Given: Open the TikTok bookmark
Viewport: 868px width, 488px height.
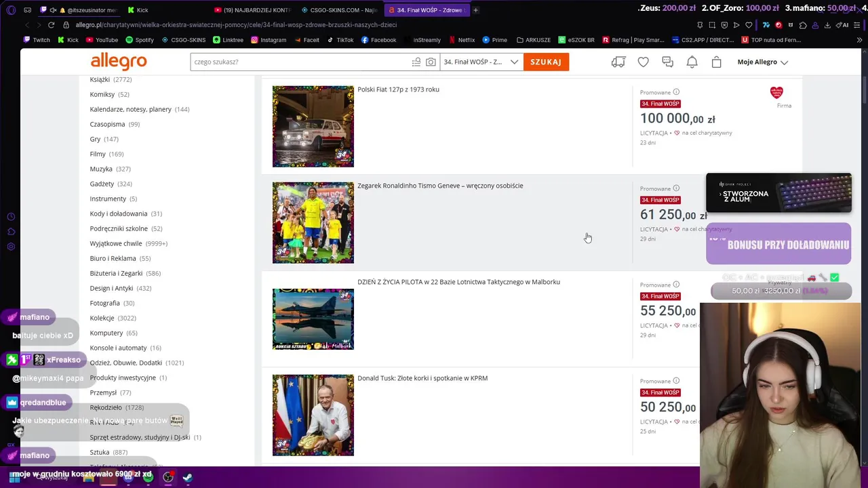Looking at the screenshot, I should click(x=340, y=40).
